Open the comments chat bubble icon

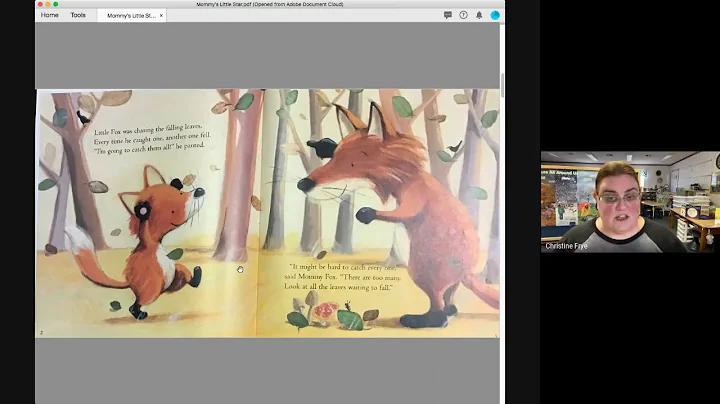tap(448, 15)
